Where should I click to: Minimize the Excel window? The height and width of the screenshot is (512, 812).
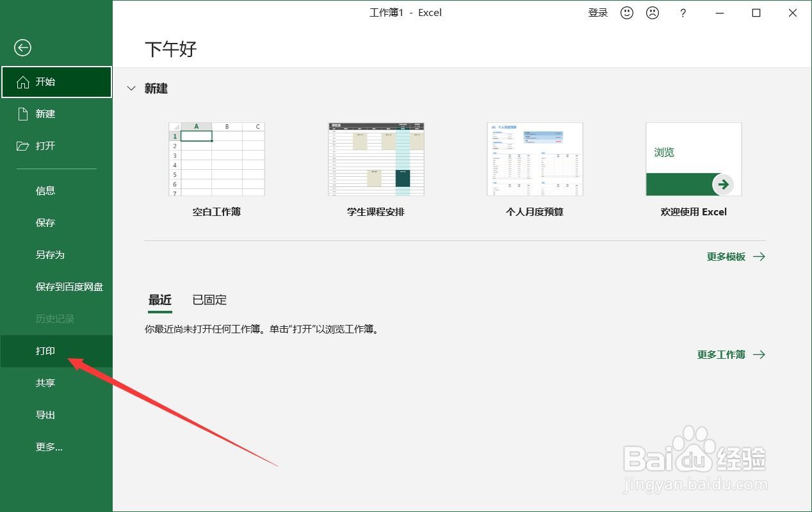tap(720, 13)
